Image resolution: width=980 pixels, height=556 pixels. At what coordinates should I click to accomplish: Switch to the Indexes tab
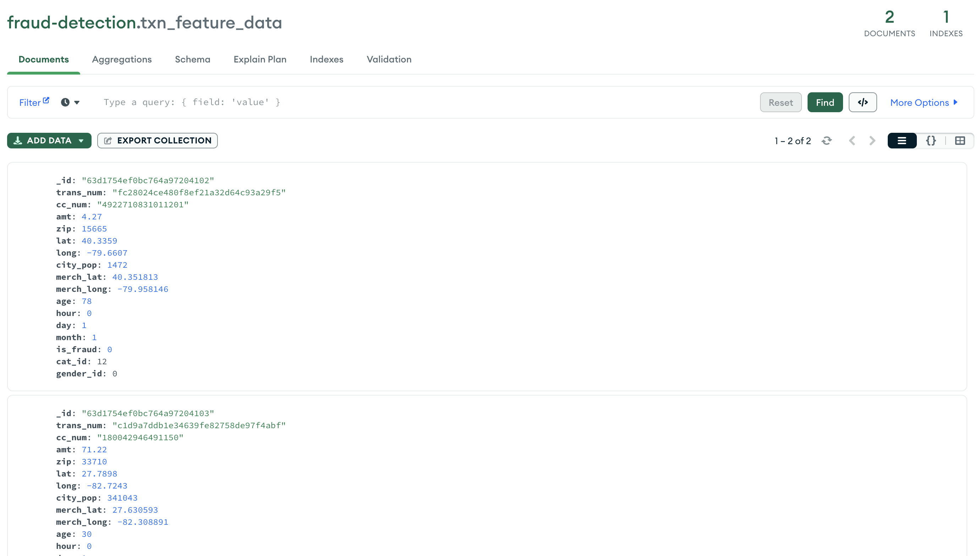326,59
